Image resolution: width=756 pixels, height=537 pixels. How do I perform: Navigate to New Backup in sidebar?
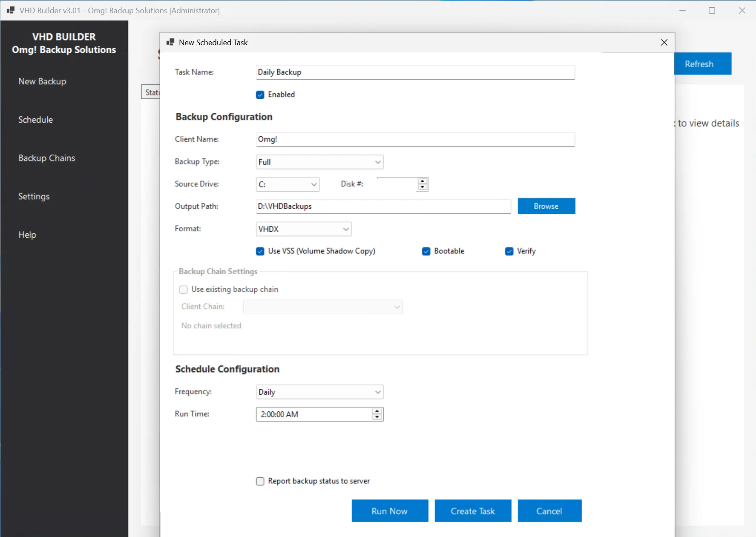click(42, 81)
